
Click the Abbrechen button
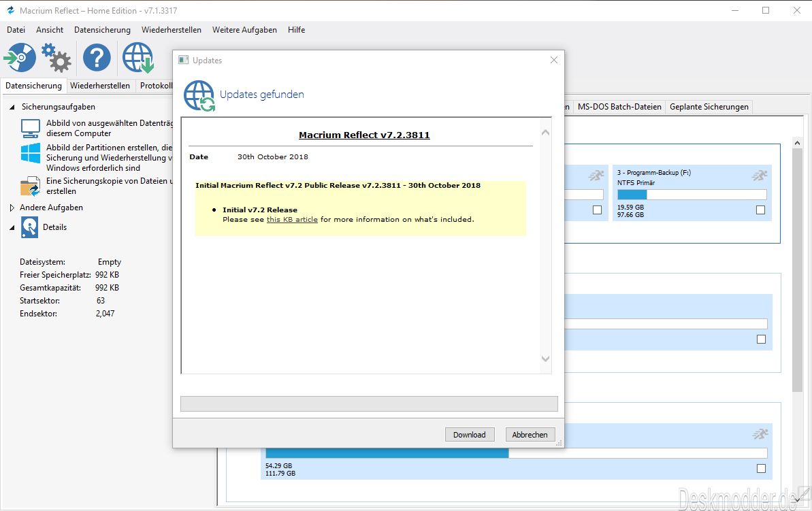point(530,435)
